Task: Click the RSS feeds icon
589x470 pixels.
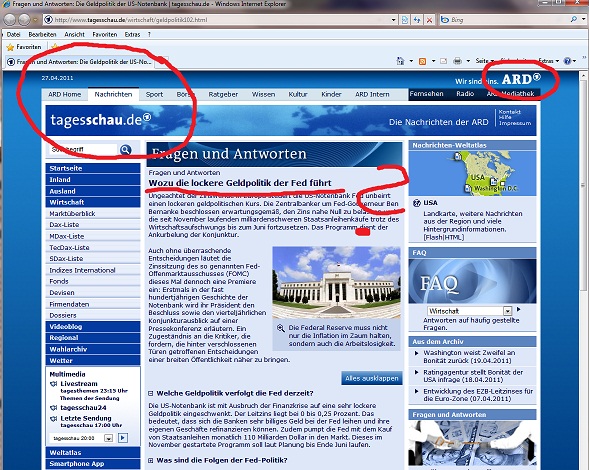Action: tap(423, 61)
